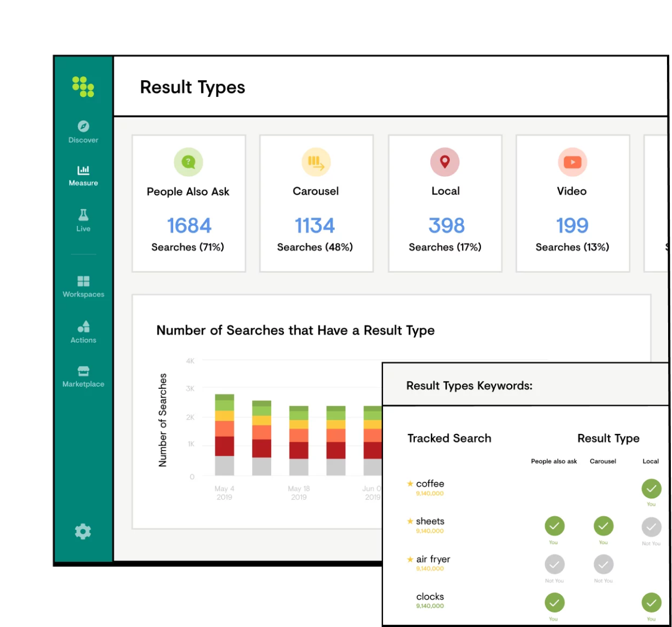Image resolution: width=672 pixels, height=627 pixels.
Task: Click the Local column header in table
Action: (651, 461)
